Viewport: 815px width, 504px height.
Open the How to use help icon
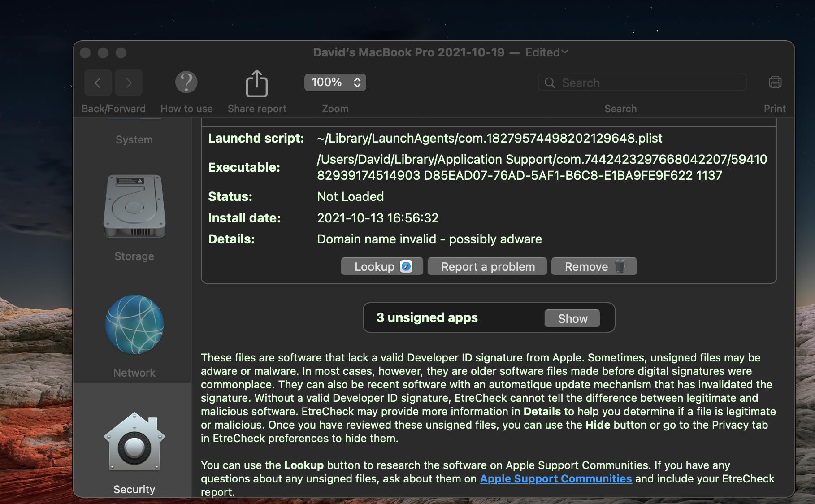coord(186,83)
